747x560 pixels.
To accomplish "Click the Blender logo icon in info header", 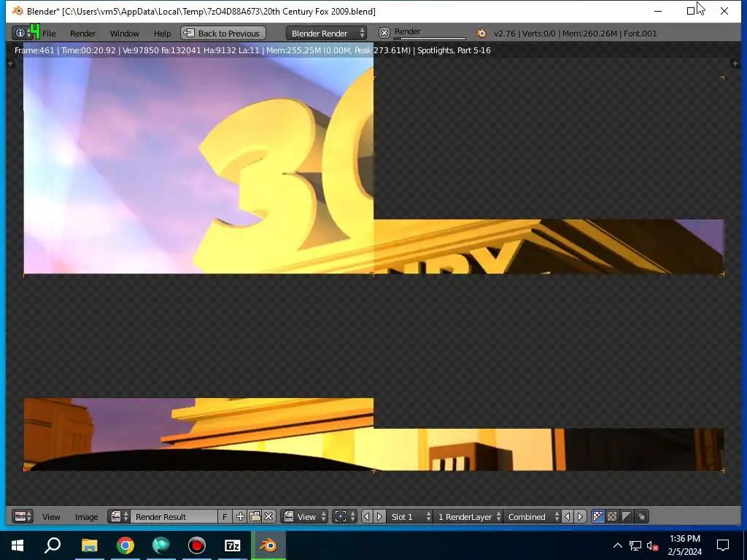I will pyautogui.click(x=480, y=33).
